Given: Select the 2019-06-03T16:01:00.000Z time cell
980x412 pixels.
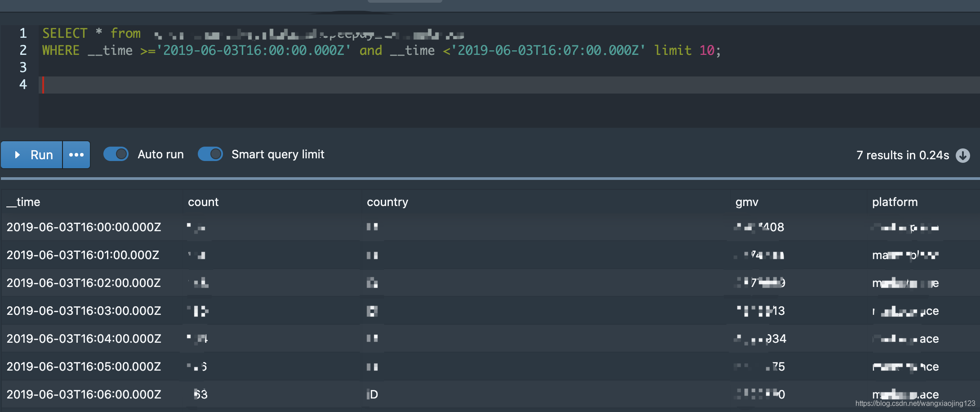Looking at the screenshot, I should tap(83, 255).
